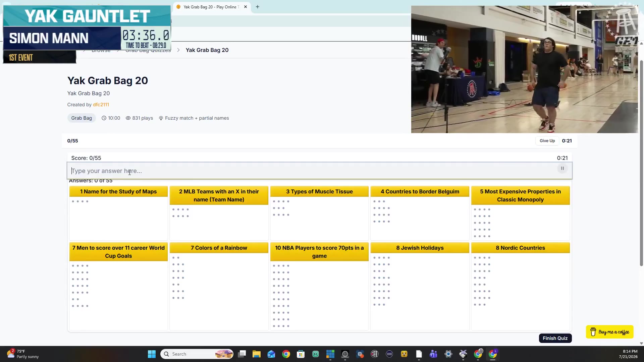
Task: Click the 0:21 timer beside Give Up
Action: point(567,141)
